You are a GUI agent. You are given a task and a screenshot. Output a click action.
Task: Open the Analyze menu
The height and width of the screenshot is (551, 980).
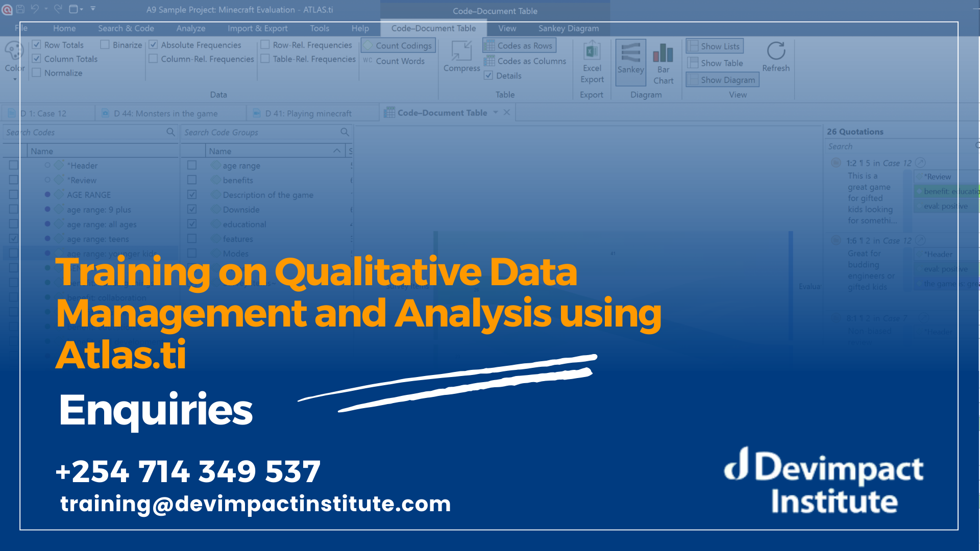(x=189, y=28)
